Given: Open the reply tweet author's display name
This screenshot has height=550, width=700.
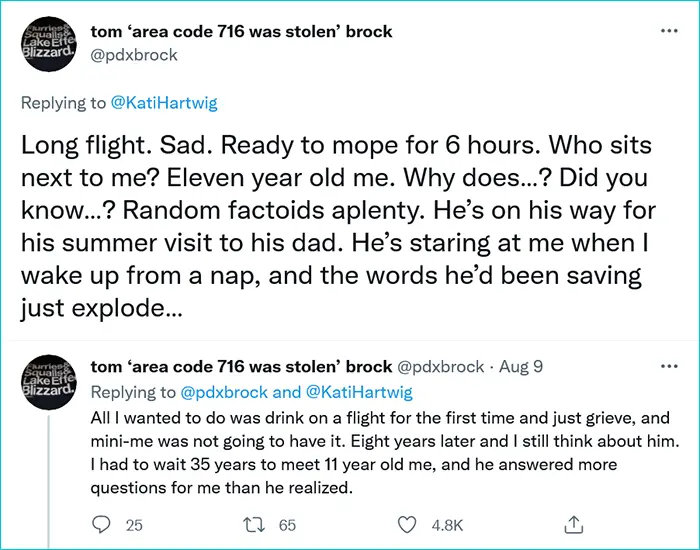Looking at the screenshot, I should pos(241,367).
